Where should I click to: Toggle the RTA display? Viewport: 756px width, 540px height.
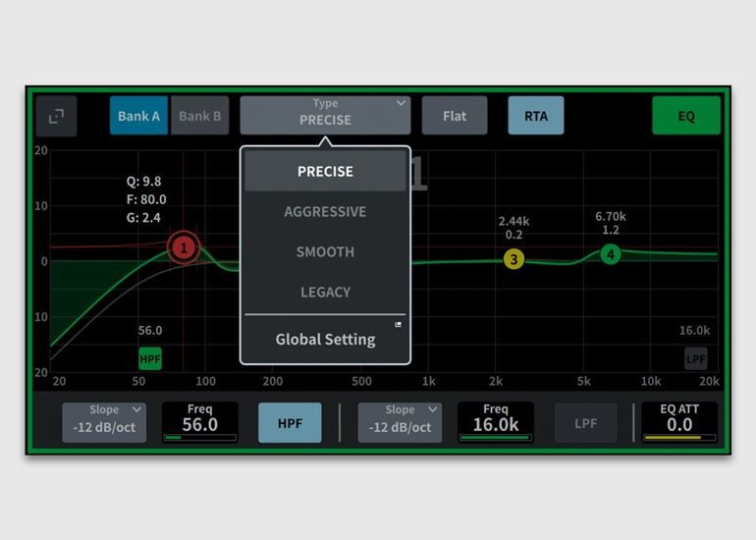pos(536,116)
